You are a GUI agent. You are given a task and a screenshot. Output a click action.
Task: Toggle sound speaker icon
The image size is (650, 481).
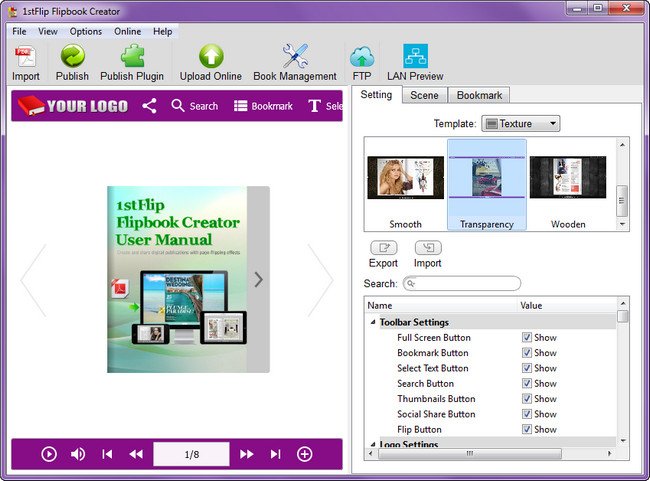click(x=78, y=454)
